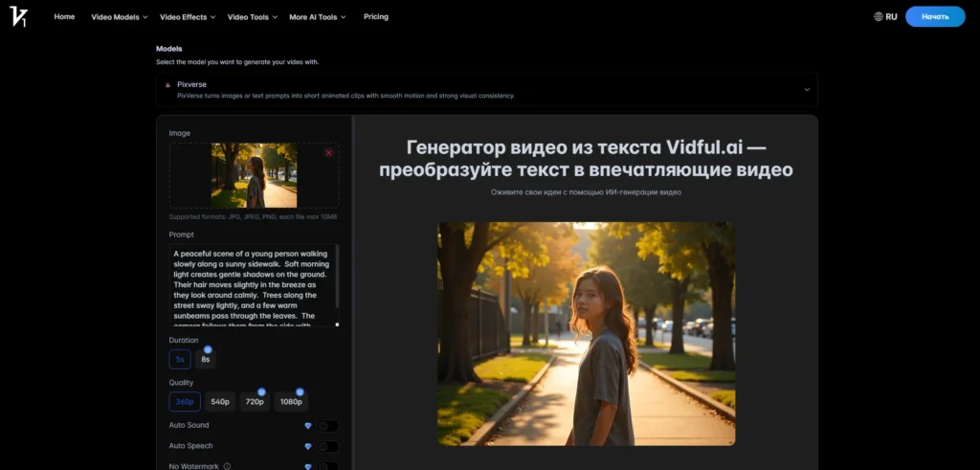Viewport: 980px width, 470px height.
Task: Click the 'PixVerse turns images or text prompts' description
Action: [x=345, y=96]
